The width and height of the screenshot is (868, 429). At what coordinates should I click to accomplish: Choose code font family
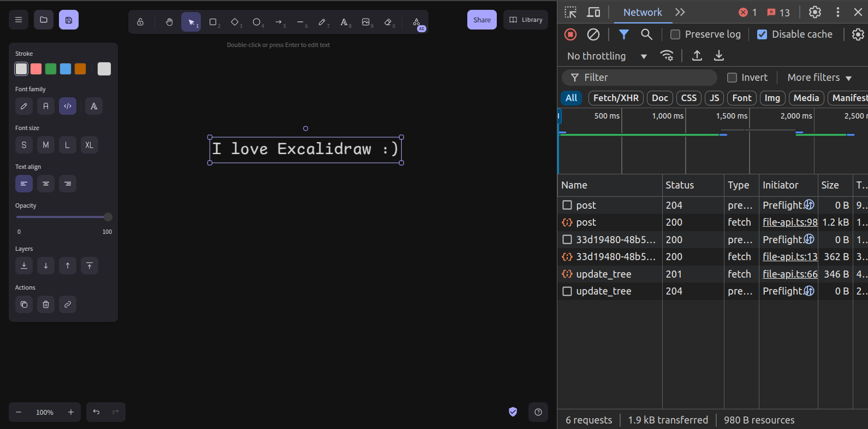pos(68,106)
